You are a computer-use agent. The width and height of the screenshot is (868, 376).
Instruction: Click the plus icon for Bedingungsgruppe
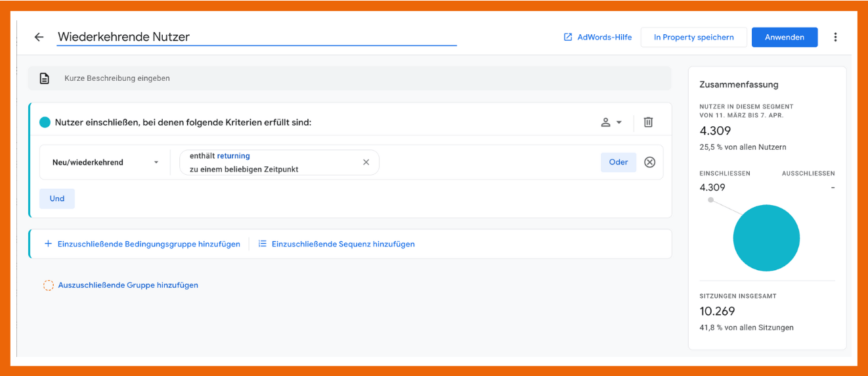tap(48, 244)
